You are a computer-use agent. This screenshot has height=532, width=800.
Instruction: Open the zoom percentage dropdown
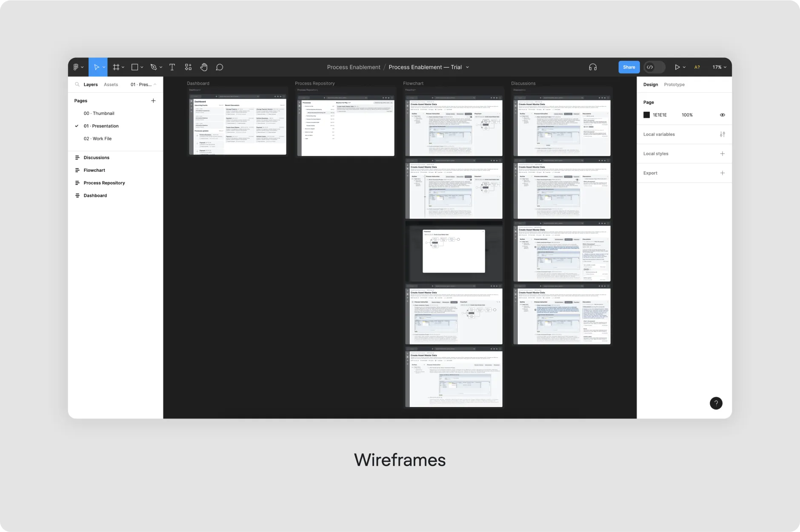click(719, 67)
